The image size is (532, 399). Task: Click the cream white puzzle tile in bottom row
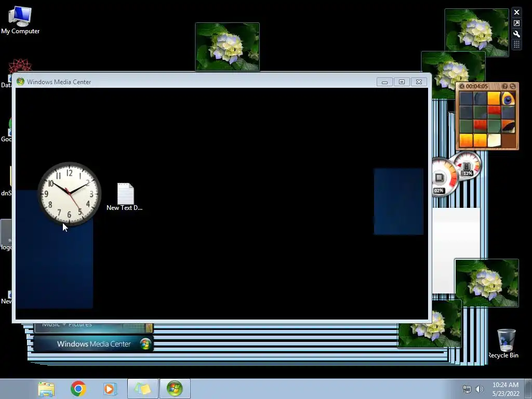coord(494,140)
